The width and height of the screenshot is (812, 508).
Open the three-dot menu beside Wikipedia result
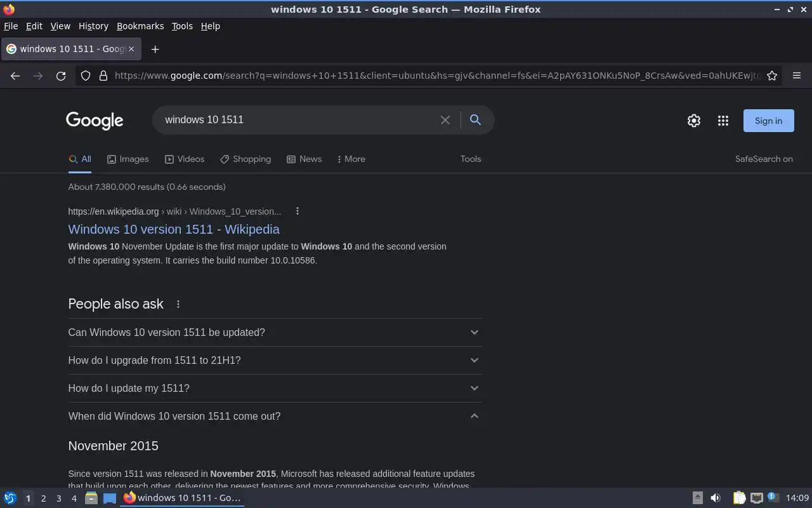(298, 211)
